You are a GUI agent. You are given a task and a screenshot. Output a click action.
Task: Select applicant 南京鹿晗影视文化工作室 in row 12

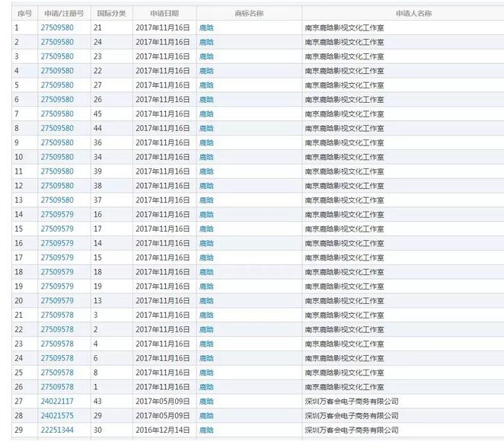pyautogui.click(x=344, y=186)
